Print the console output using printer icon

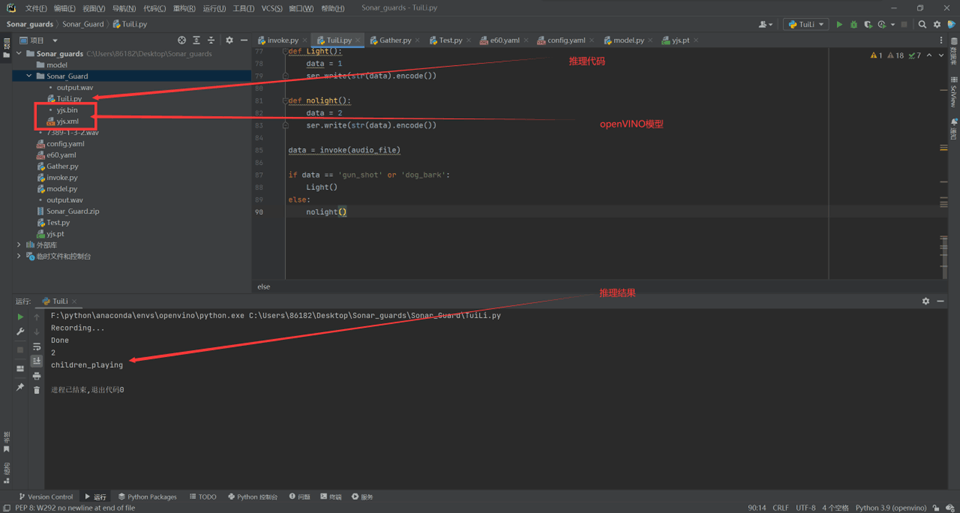[x=37, y=376]
